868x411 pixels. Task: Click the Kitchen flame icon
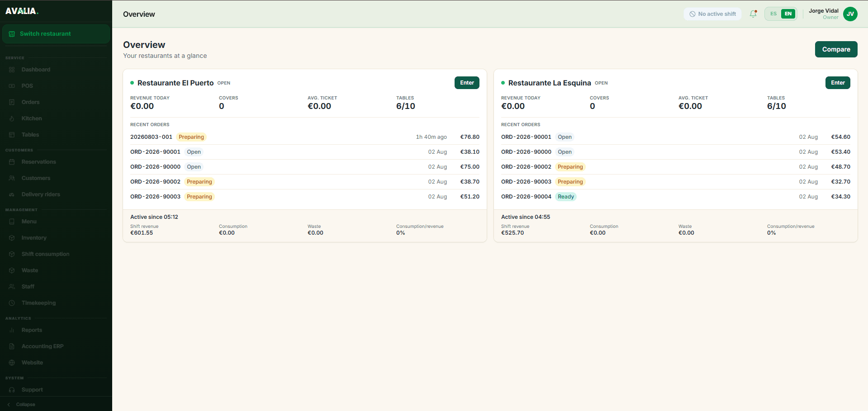click(12, 118)
